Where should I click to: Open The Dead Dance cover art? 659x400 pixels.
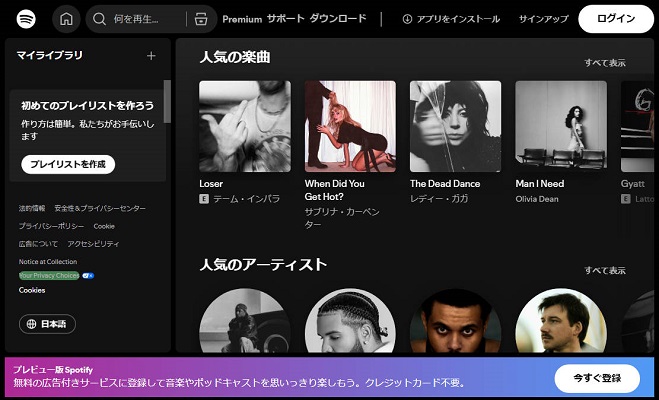[456, 126]
